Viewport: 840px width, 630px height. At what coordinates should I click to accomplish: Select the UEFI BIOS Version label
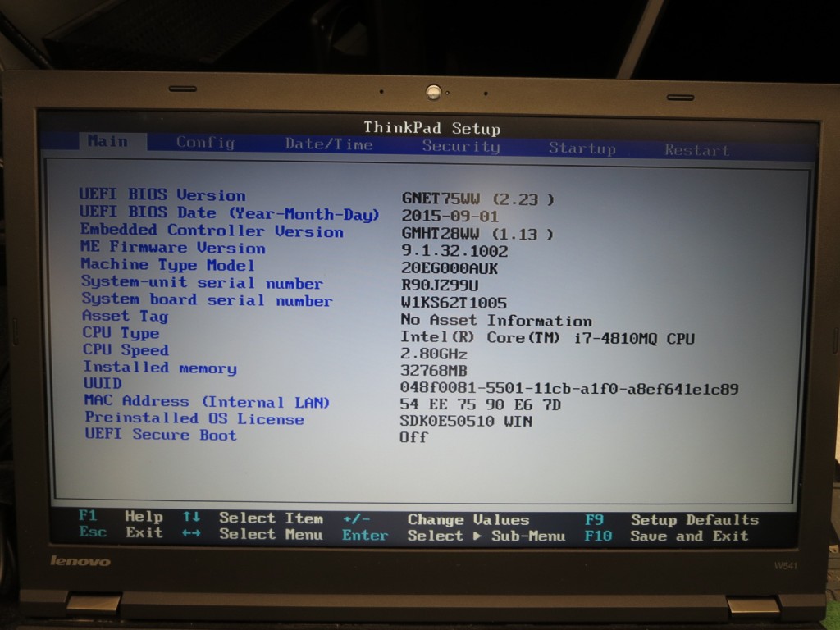(162, 194)
